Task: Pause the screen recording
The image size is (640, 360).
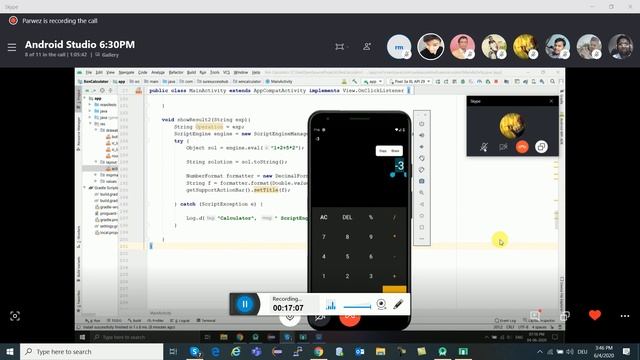Action: click(245, 304)
